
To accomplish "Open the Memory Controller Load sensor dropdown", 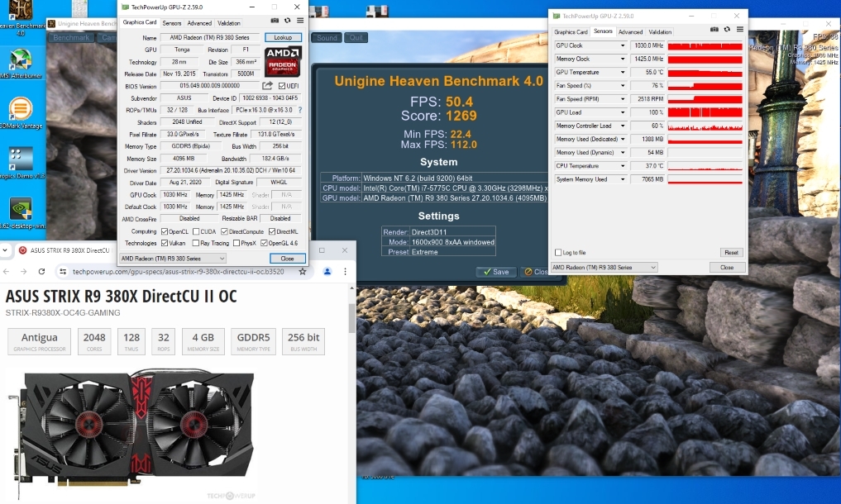I will (622, 126).
